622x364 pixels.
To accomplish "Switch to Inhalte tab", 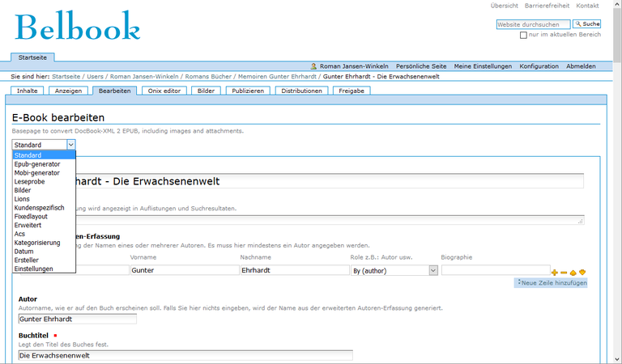I will 27,91.
